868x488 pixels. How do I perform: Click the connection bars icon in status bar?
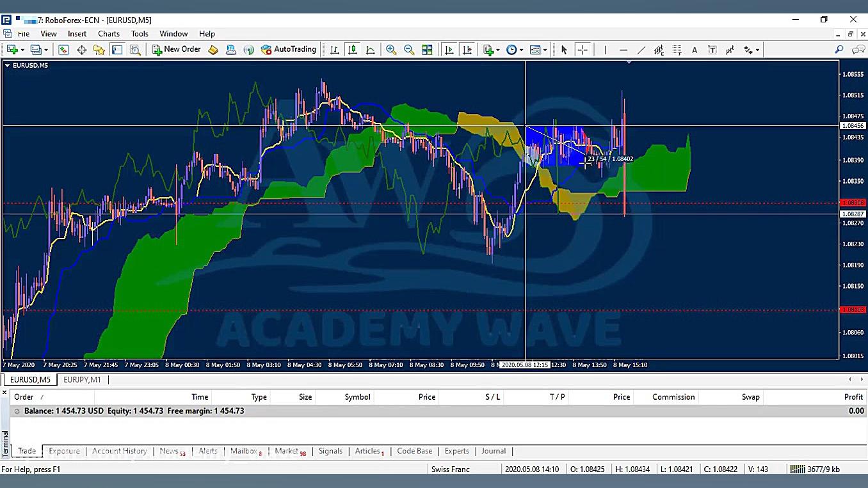[797, 469]
